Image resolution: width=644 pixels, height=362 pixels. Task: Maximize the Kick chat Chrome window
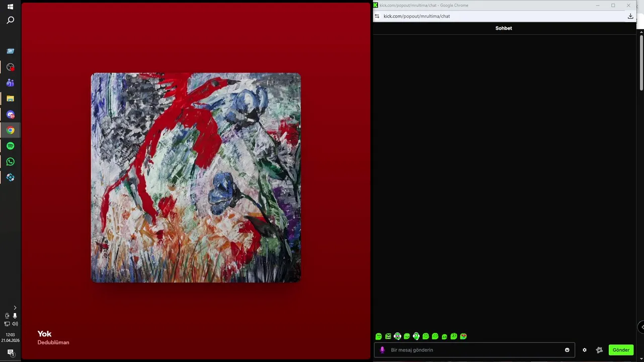tap(613, 6)
